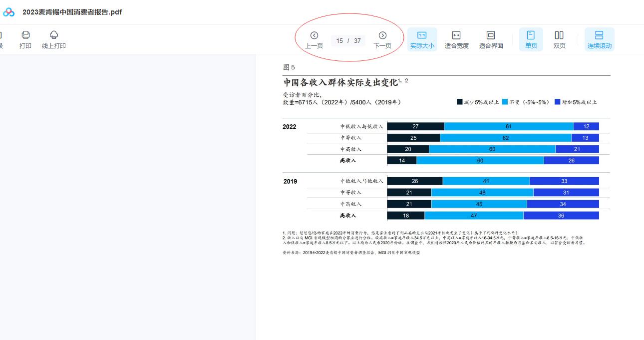
Task: Choose 适合宽度 fit width icon
Action: 456,35
